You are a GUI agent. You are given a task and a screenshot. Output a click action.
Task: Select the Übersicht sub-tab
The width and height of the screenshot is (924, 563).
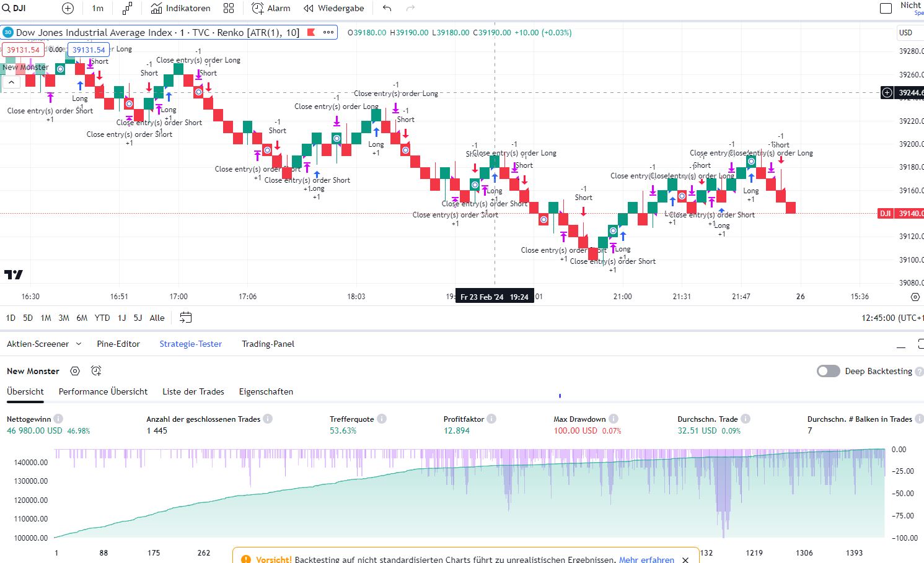(25, 391)
